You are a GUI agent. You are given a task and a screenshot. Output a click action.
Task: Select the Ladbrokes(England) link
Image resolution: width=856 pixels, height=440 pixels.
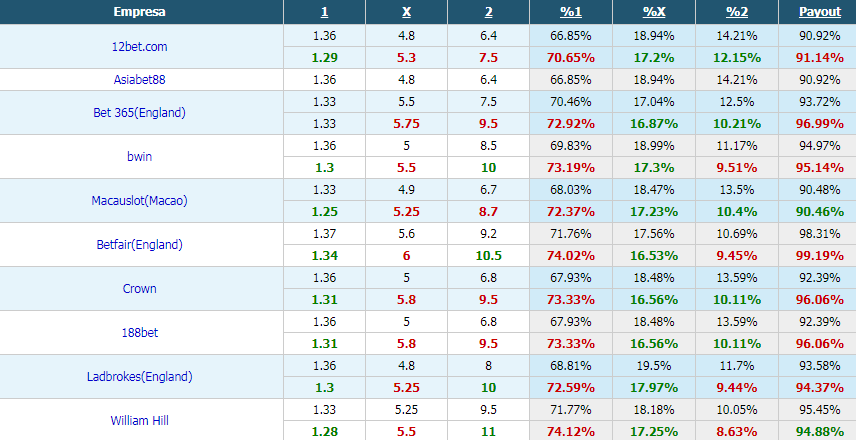pyautogui.click(x=139, y=377)
